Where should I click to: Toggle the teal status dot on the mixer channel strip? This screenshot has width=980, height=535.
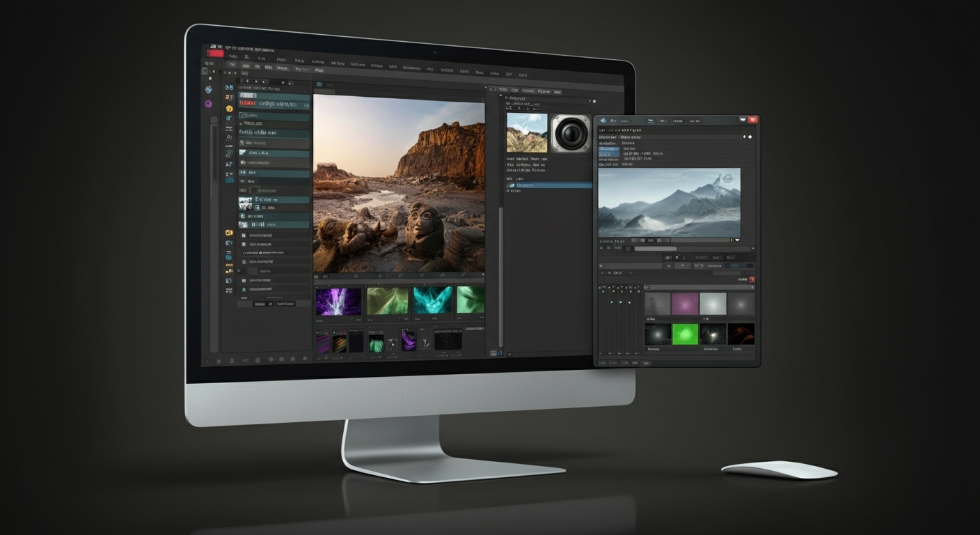(611, 302)
